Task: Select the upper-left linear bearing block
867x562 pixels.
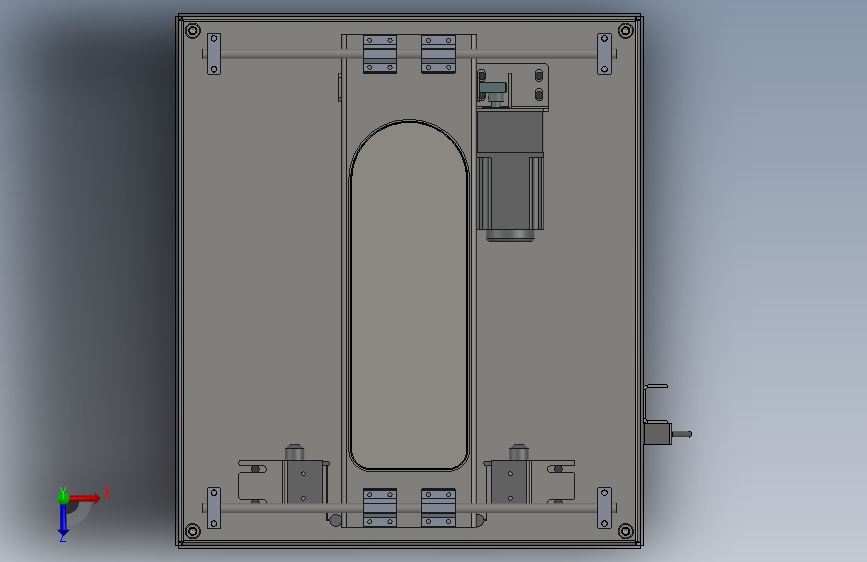Action: coord(380,54)
